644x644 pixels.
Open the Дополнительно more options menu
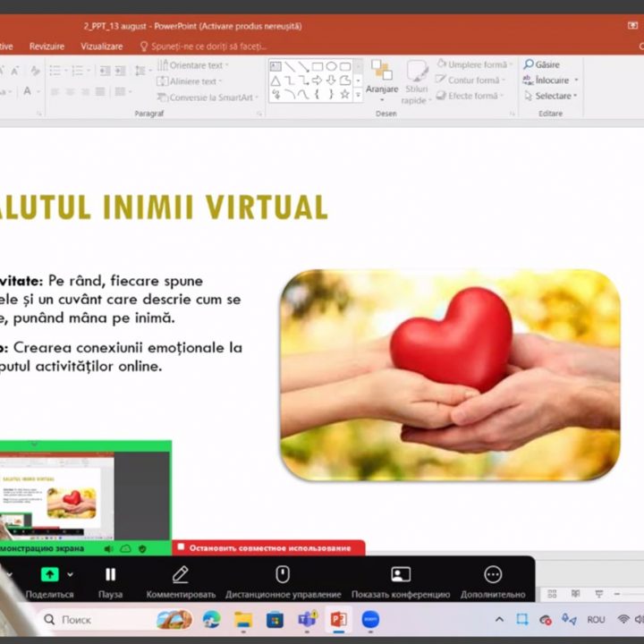tap(493, 575)
